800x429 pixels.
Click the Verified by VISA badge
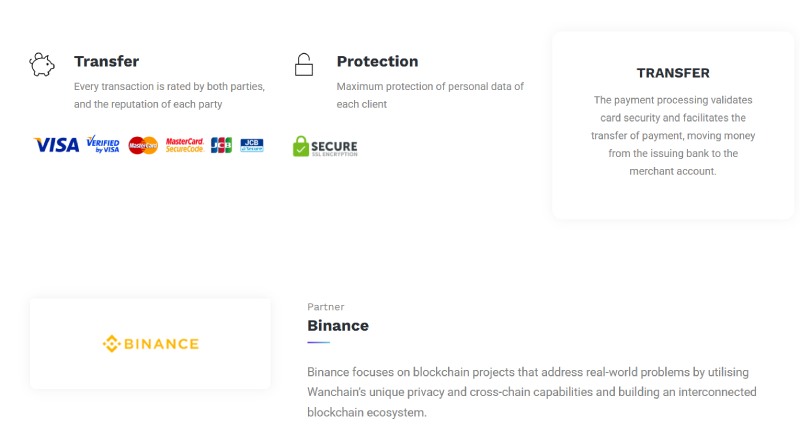[x=103, y=144]
